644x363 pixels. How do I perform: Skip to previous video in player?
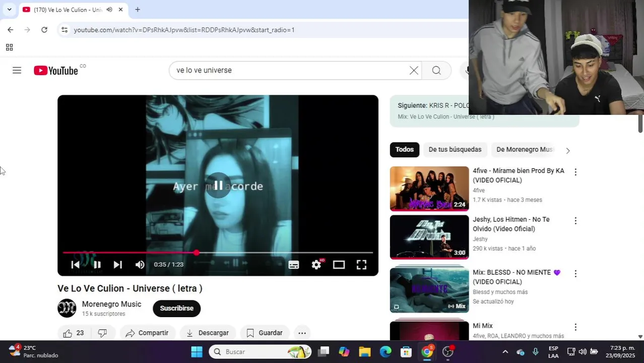(x=76, y=265)
